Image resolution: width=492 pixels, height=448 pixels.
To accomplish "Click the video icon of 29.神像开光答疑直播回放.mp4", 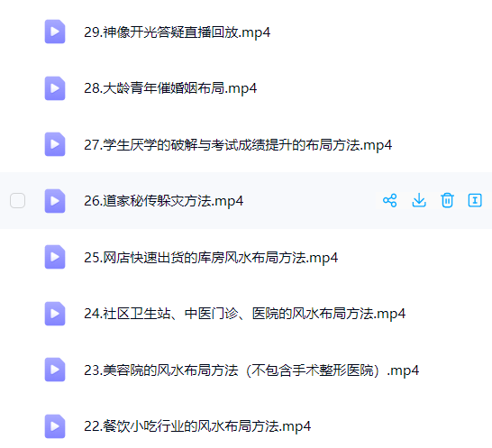I will tap(55, 32).
